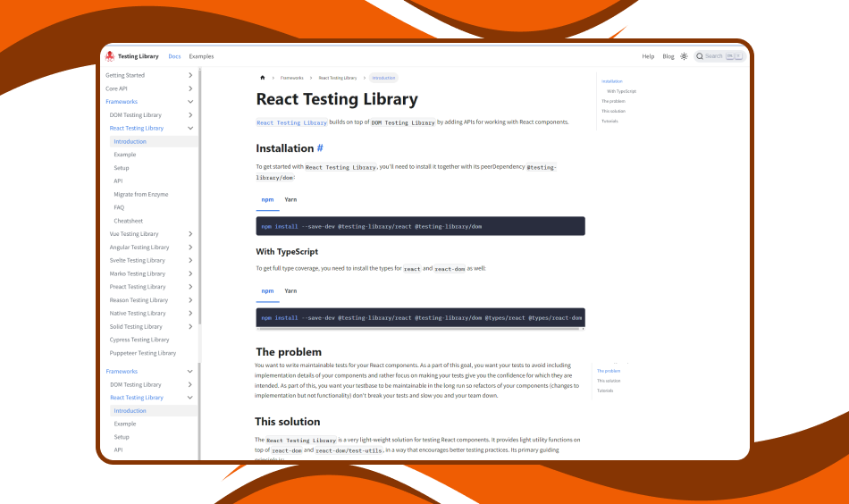Expand the Native Testing Library chevron

click(x=190, y=314)
